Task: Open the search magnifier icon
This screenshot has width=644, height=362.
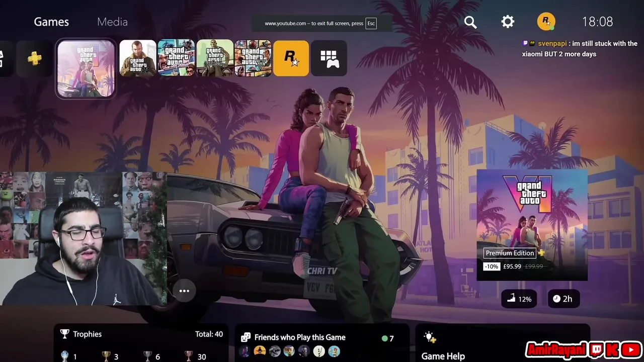Action: coord(470,22)
